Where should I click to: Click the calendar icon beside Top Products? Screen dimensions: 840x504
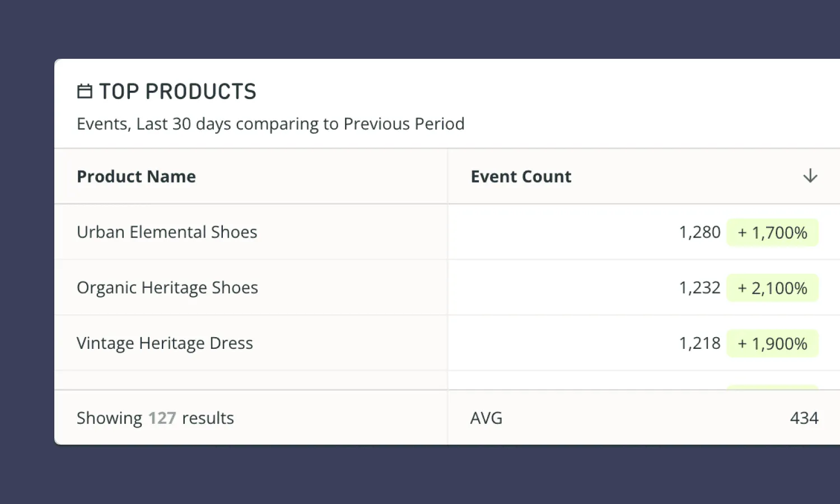coord(85,91)
